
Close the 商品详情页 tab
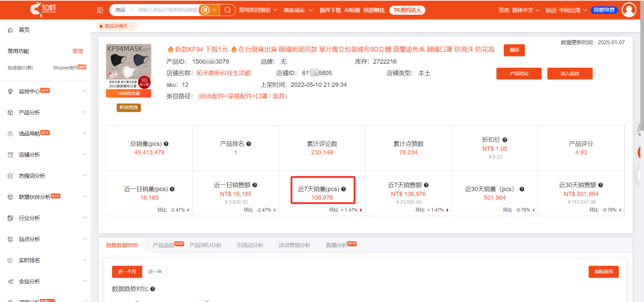pyautogui.click(x=131, y=26)
